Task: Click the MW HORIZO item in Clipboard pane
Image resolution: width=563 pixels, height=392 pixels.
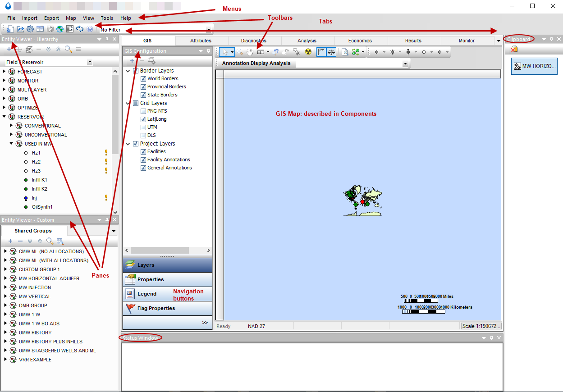Action: [x=534, y=66]
